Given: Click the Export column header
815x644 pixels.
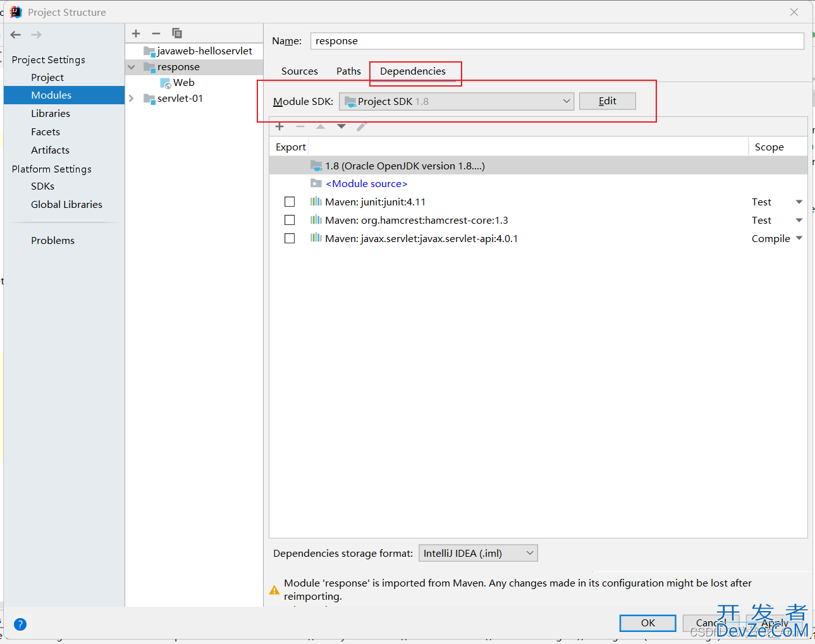Looking at the screenshot, I should [290, 147].
